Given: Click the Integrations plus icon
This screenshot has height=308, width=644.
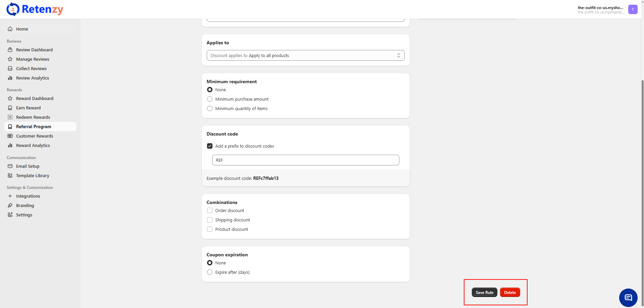Looking at the screenshot, I should point(10,196).
